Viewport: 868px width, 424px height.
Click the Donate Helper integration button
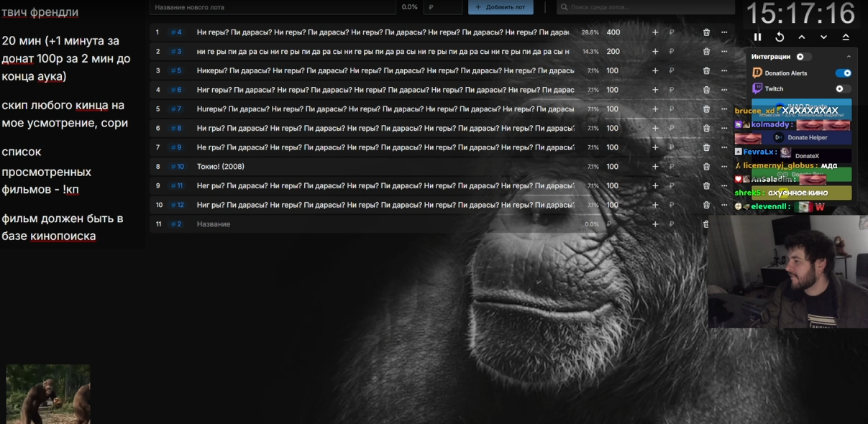802,137
